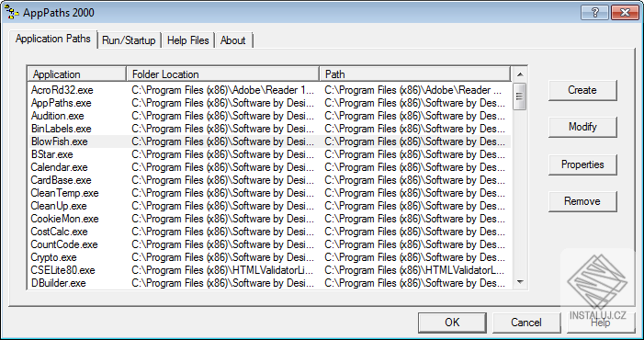Click the Create button
The width and height of the screenshot is (644, 340).
[582, 90]
